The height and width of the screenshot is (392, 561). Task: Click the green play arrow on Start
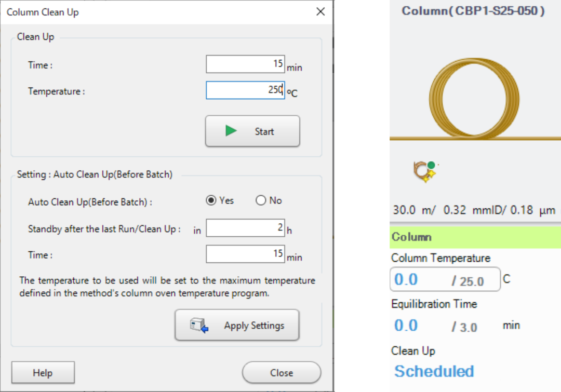[x=231, y=131]
